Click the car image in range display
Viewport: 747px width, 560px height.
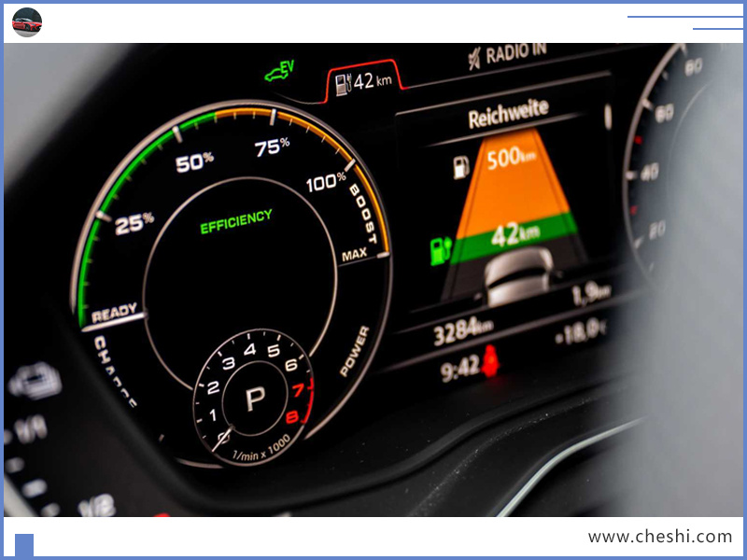(x=519, y=276)
